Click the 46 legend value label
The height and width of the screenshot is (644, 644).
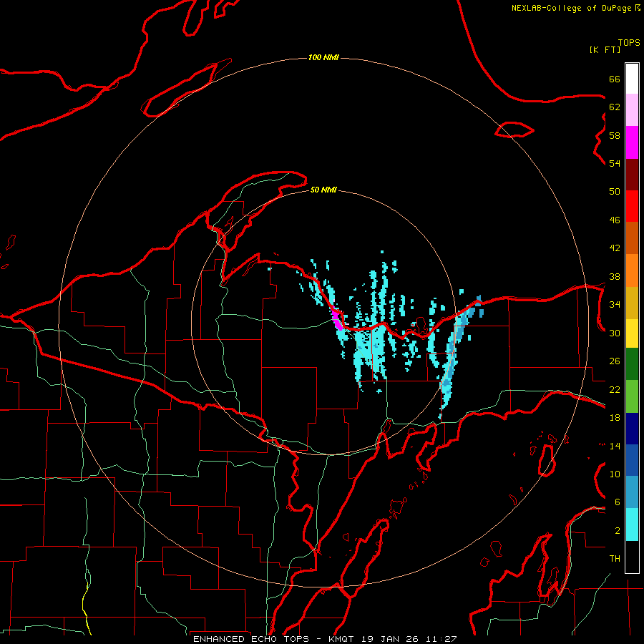[x=615, y=220]
